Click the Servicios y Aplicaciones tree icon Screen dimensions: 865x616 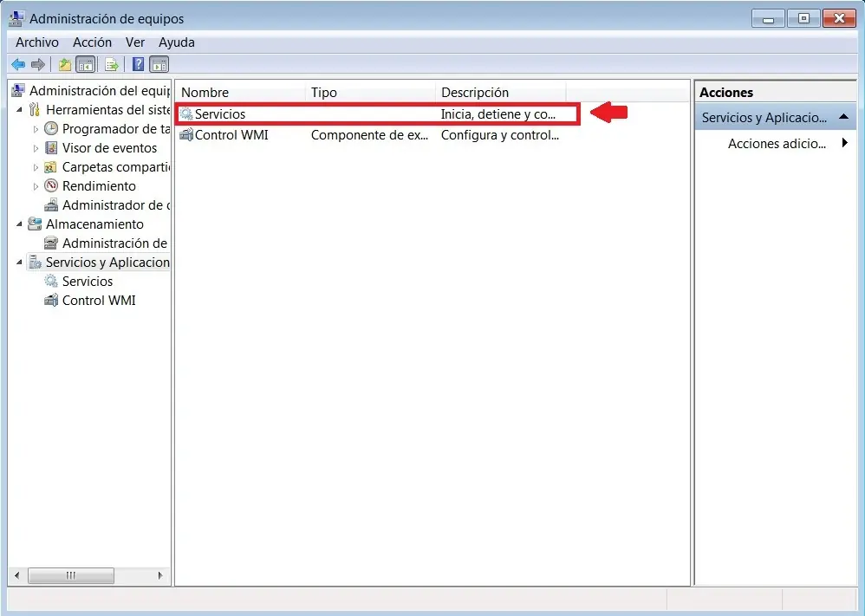point(35,262)
